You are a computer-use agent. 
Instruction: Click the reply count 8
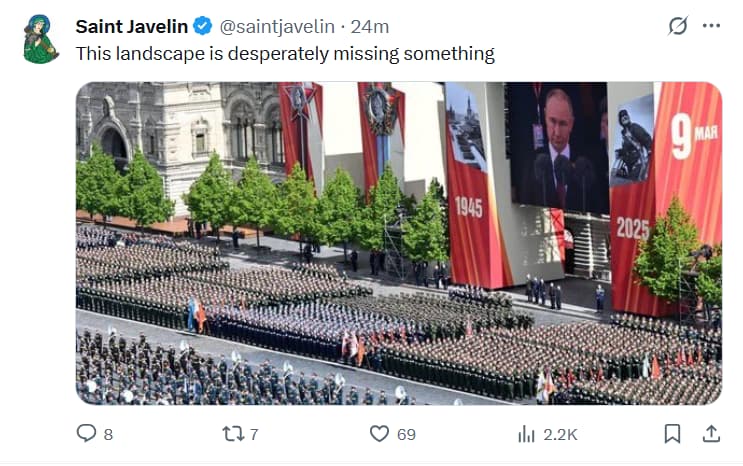[x=108, y=434]
